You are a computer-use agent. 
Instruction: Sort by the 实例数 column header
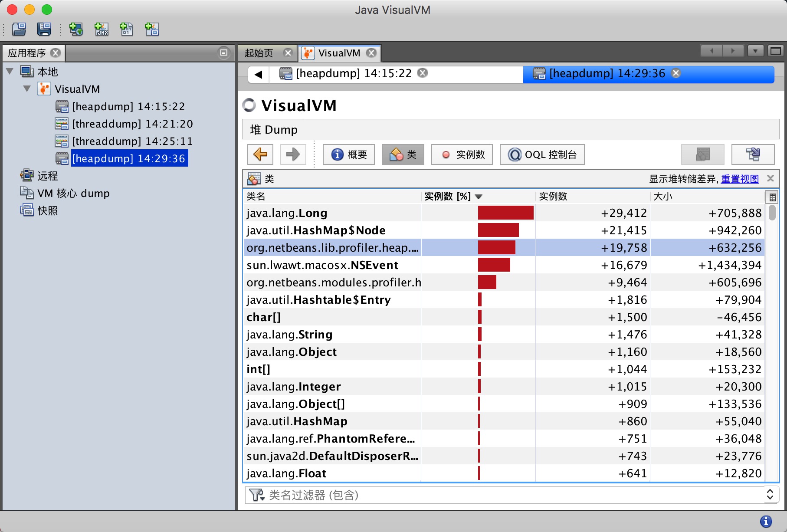pyautogui.click(x=593, y=197)
